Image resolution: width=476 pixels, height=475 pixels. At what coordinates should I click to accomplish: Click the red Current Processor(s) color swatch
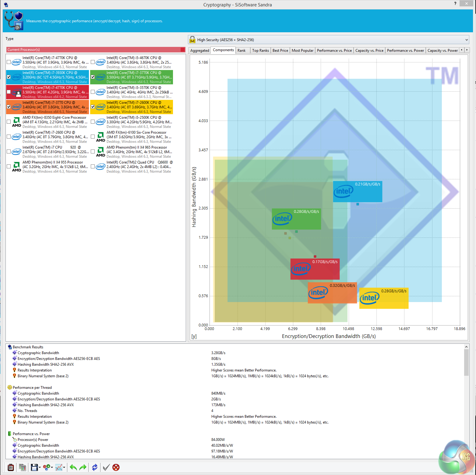(183, 50)
